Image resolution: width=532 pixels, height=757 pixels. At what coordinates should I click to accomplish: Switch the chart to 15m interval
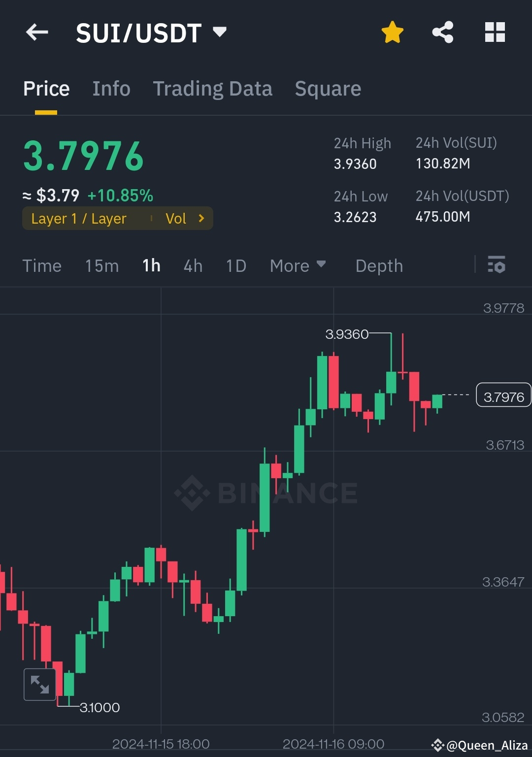tap(101, 265)
